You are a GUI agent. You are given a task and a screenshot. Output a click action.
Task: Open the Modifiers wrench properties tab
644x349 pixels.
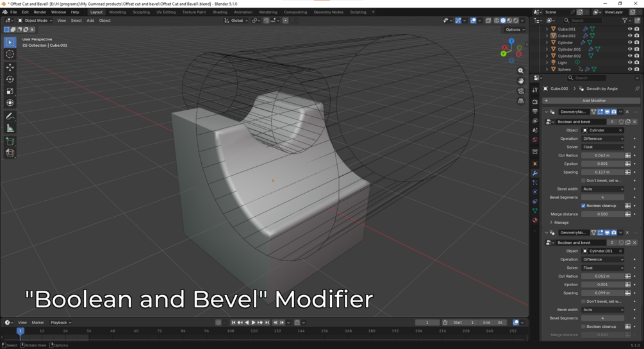(535, 173)
